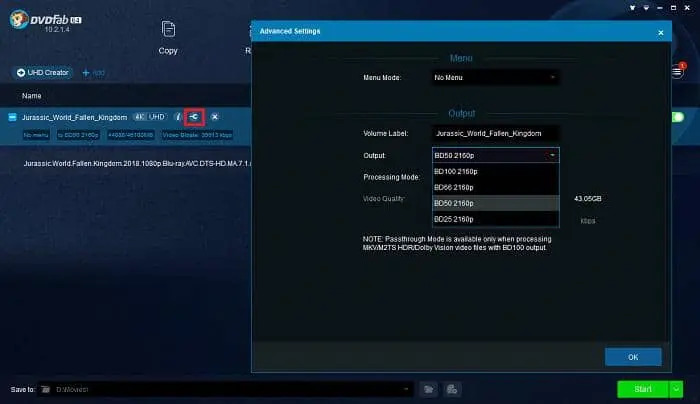This screenshot has width=700, height=404.
Task: Open the Copy module
Action: [x=168, y=37]
